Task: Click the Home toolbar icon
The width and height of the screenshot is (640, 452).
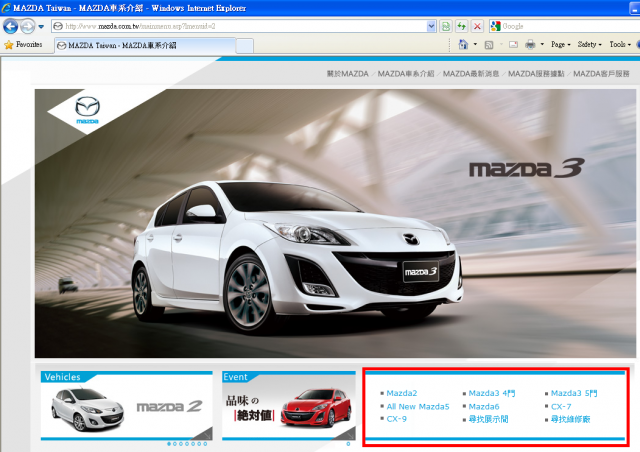Action: (463, 44)
